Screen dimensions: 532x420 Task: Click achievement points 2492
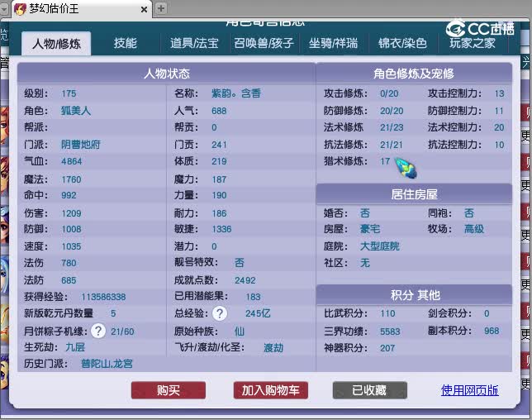click(x=245, y=280)
